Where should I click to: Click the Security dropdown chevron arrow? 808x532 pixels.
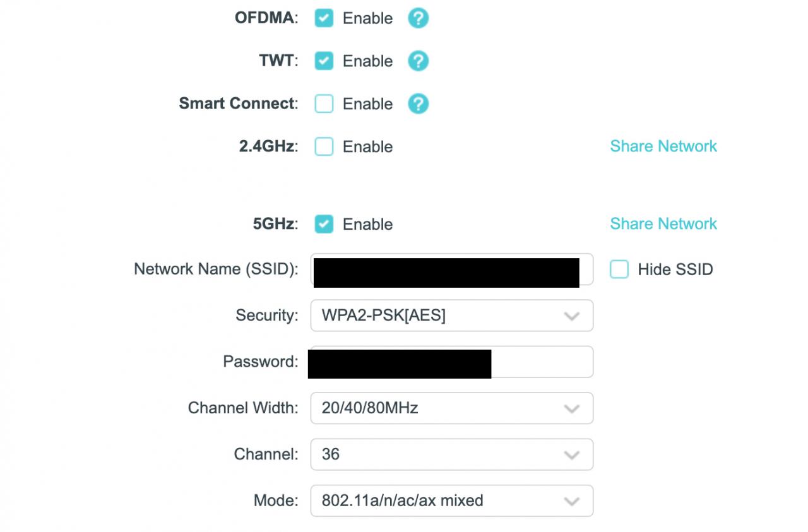point(572,316)
